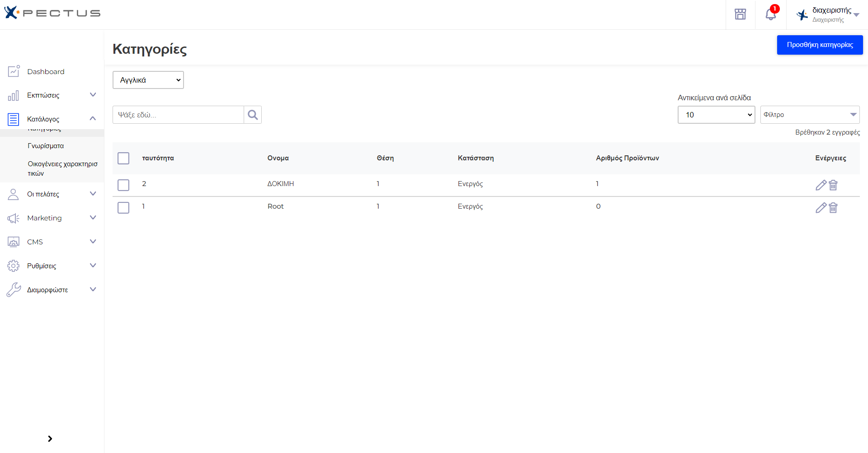Viewport: 868px width, 453px height.
Task: Click the Dashboard sidebar icon
Action: 14,71
